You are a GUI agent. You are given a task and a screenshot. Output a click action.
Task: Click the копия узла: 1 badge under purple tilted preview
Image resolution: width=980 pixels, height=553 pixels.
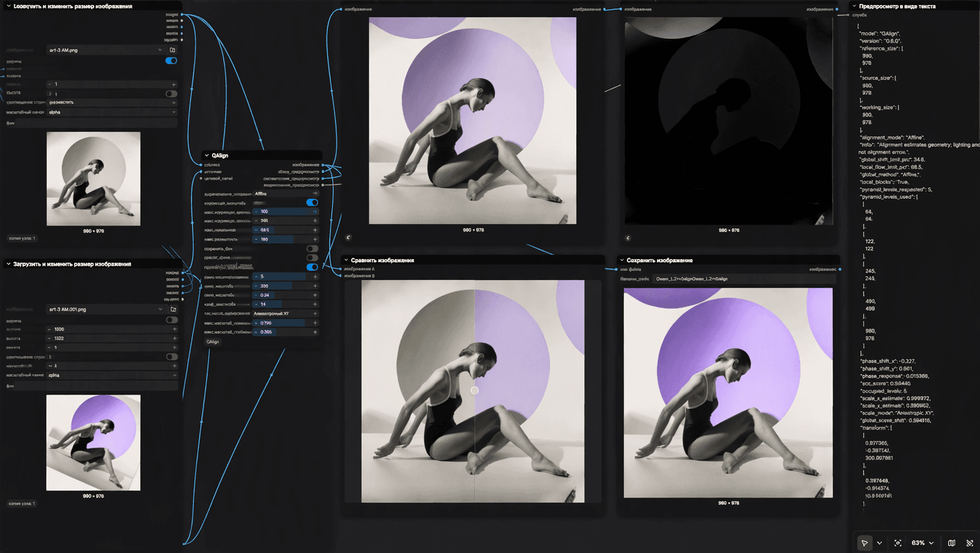coord(22,503)
